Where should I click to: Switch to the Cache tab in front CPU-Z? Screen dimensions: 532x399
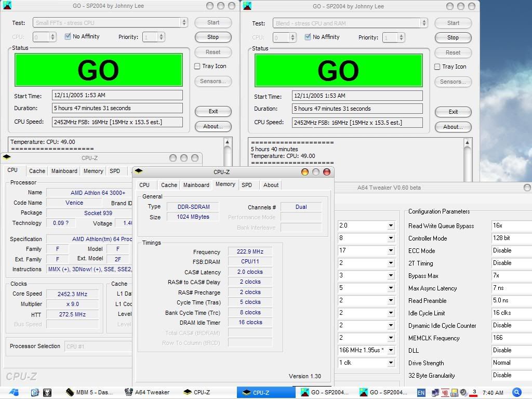click(169, 185)
